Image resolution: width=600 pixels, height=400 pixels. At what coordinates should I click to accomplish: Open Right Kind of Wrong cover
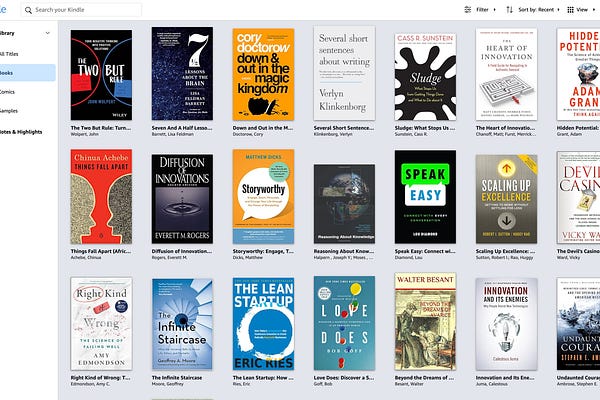(101, 324)
